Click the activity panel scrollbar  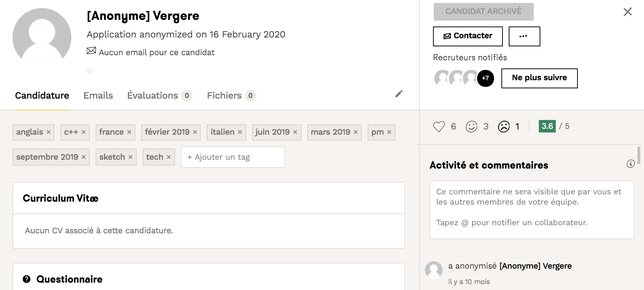coord(639,155)
